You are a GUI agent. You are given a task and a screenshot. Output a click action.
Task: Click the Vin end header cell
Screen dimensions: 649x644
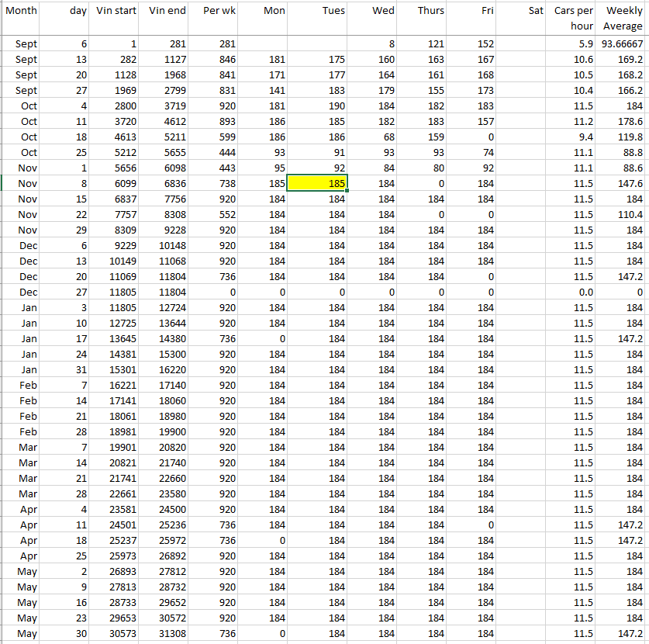coord(166,11)
